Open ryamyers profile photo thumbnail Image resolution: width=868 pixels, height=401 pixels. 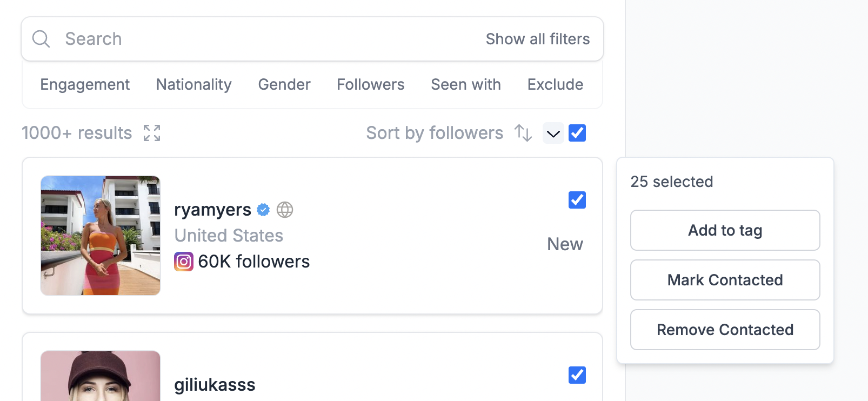(x=101, y=236)
